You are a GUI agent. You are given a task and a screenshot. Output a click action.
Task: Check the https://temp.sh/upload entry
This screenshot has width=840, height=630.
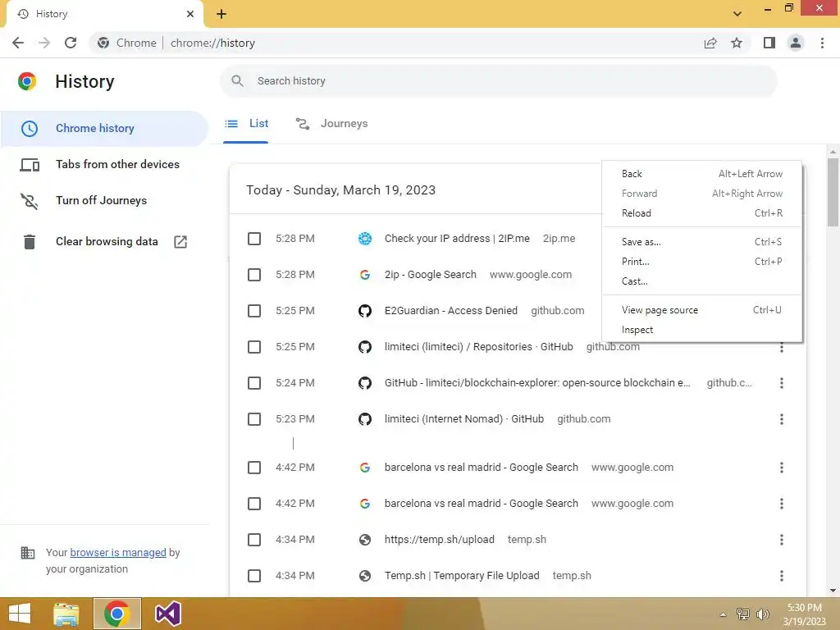[x=254, y=540]
